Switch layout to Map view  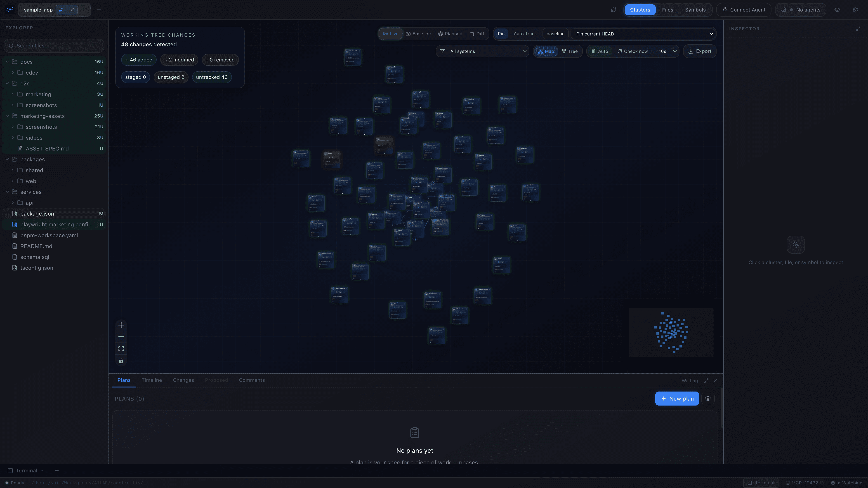[x=546, y=51]
